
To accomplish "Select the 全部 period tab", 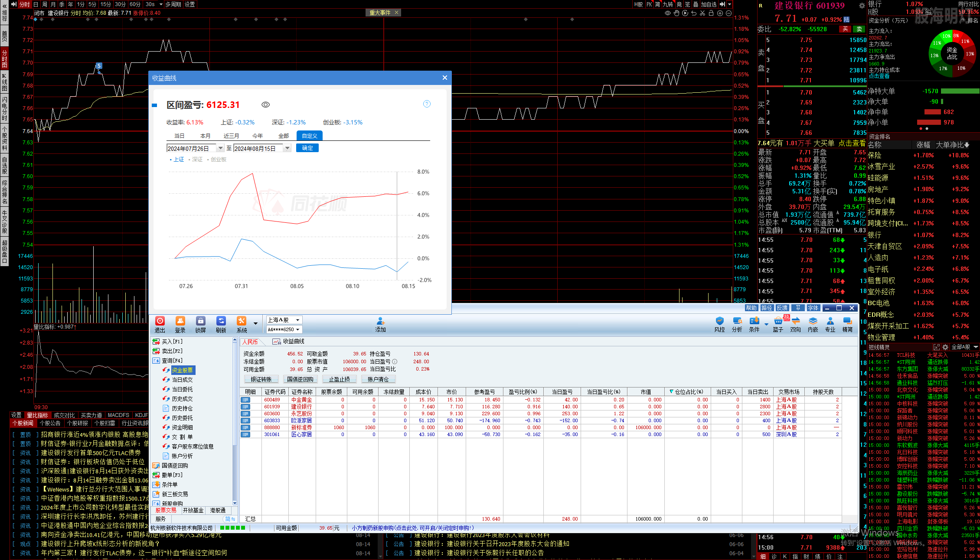I will [284, 136].
